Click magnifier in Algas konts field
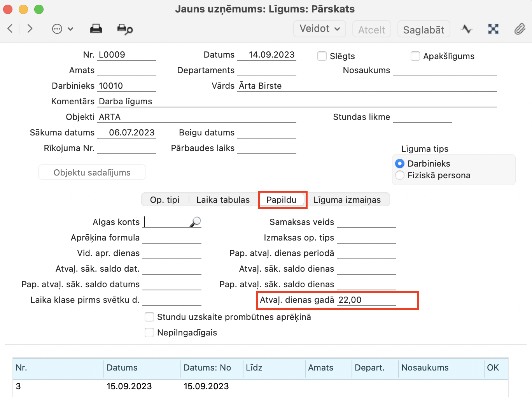532x397 pixels. (195, 222)
